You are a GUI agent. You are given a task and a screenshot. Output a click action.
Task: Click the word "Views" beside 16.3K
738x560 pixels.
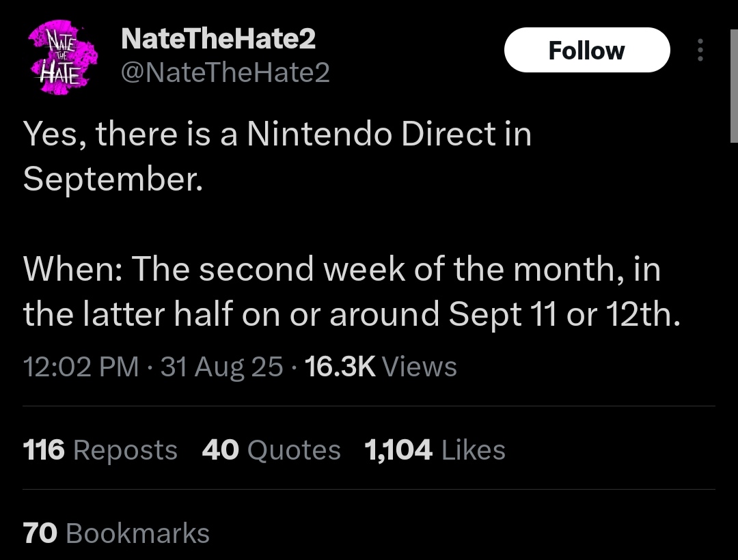pyautogui.click(x=419, y=366)
